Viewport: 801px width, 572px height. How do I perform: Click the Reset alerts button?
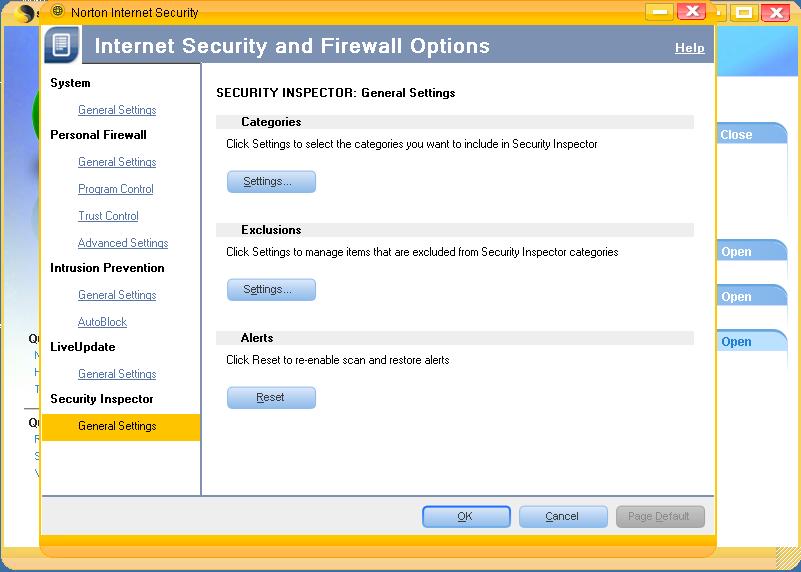click(x=271, y=398)
